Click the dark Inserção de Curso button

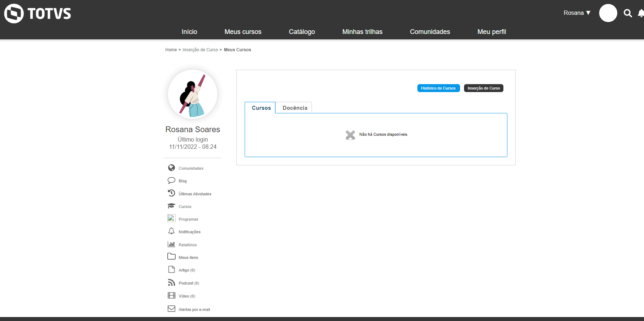coord(484,88)
